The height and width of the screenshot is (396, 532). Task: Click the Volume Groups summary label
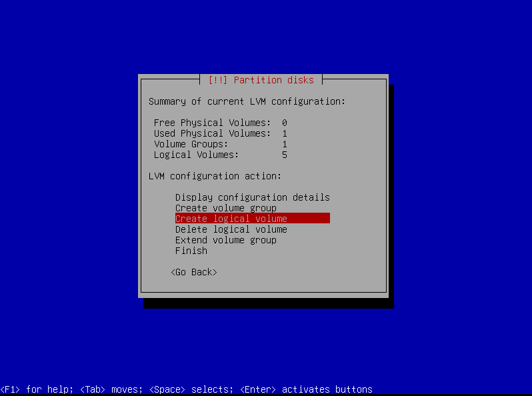(191, 144)
